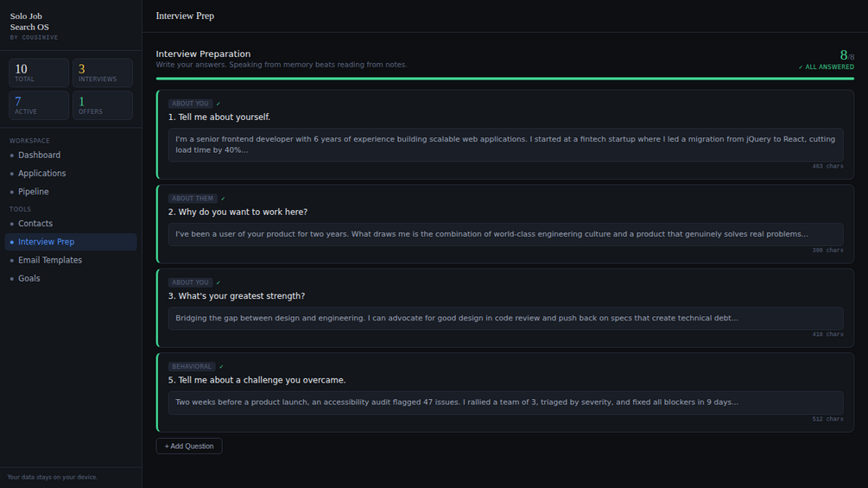Click the Add Question button
Screen dimensions: 868x488
[x=189, y=446]
